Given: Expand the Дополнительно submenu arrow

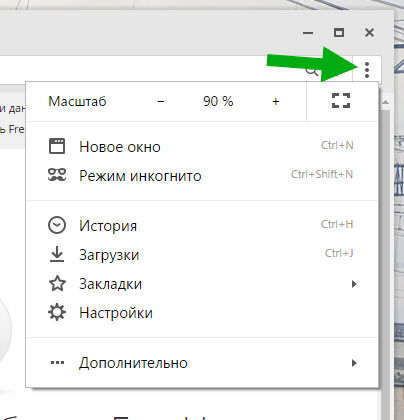Looking at the screenshot, I should pos(354,363).
